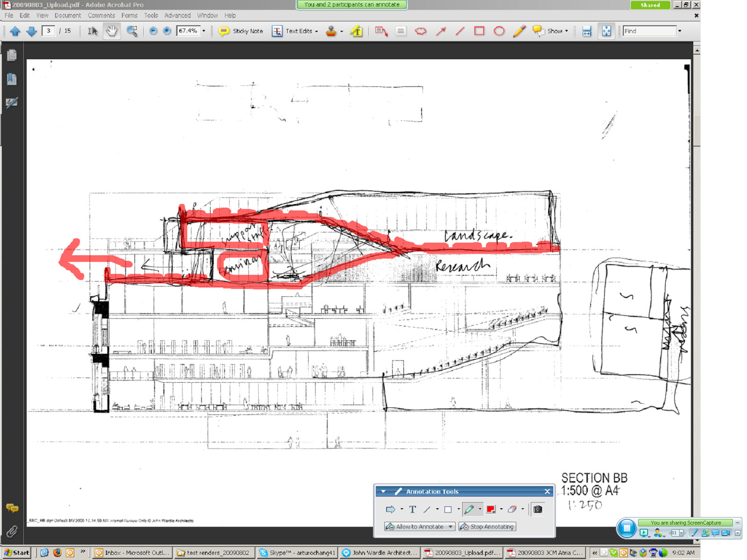Expand the eraser options arrow

click(x=522, y=510)
